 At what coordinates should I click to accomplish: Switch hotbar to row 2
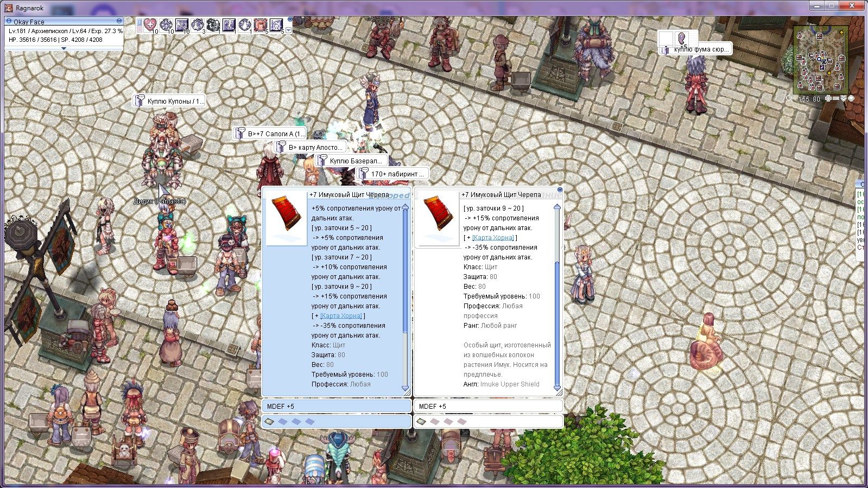pos(140,28)
